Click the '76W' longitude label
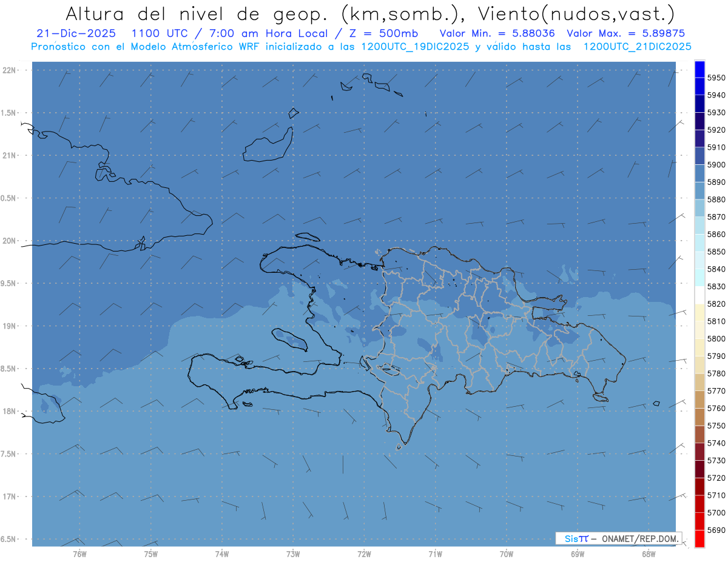The image size is (728, 562). (79, 554)
